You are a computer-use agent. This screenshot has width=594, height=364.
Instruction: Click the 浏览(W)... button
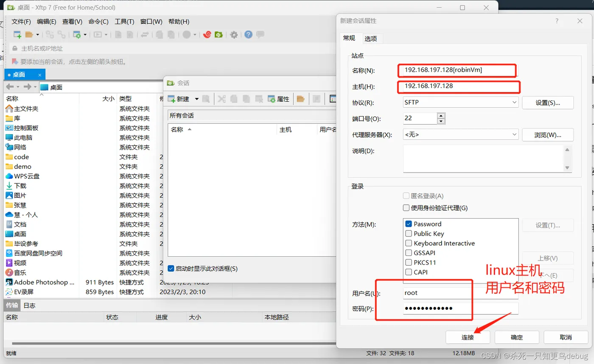(548, 135)
